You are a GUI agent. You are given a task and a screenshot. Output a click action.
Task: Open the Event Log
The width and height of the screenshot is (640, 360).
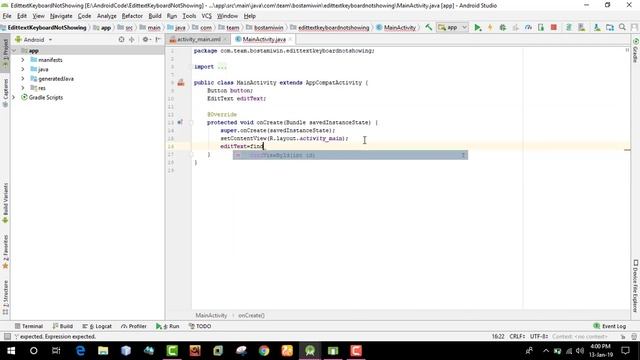point(610,326)
